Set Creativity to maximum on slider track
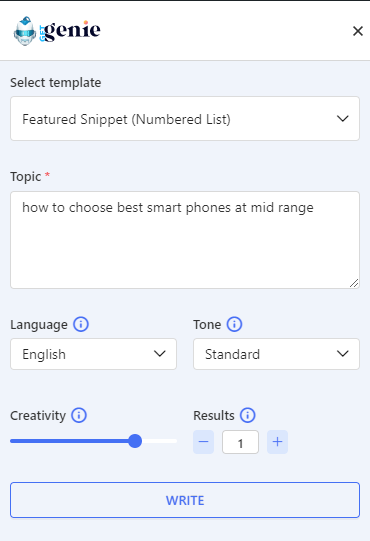Viewport: 370px width, 541px height. tap(175, 441)
